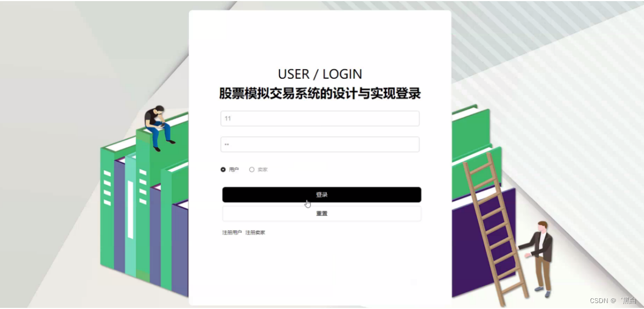Click the 股票模拟交易系统的设计与实现登录 title
644x309 pixels.
320,93
